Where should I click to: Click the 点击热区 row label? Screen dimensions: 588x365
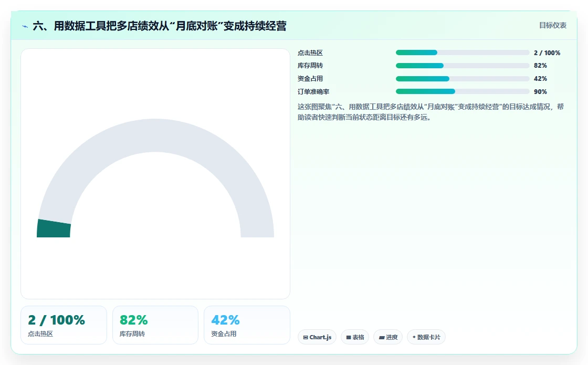pos(310,53)
